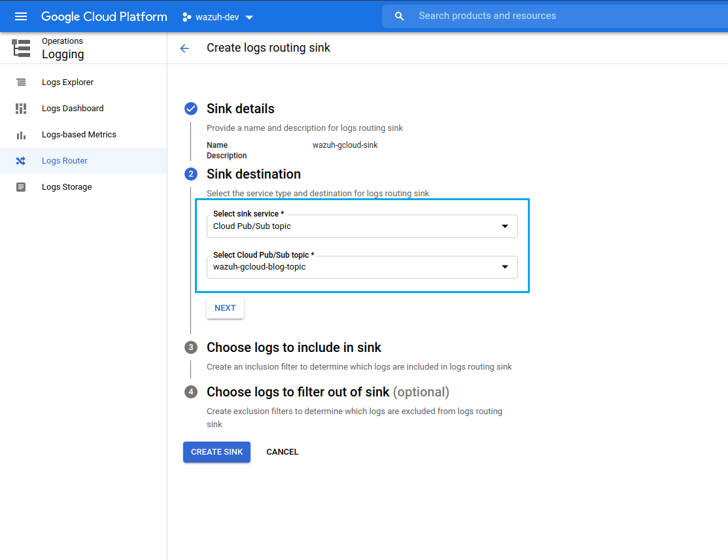Click the arrow beside wazuh-gcloud-blog-topic

pyautogui.click(x=505, y=267)
